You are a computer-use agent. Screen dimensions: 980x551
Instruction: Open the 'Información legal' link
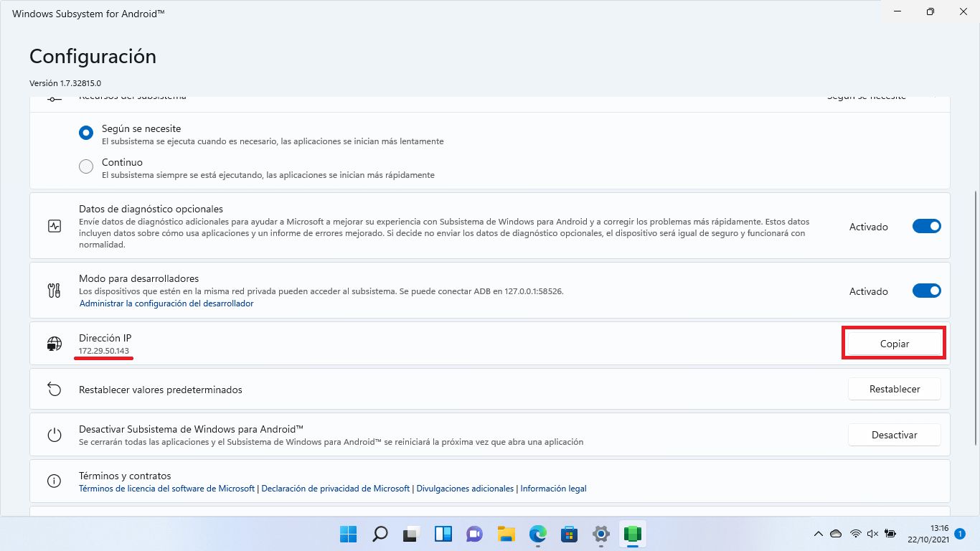tap(553, 489)
